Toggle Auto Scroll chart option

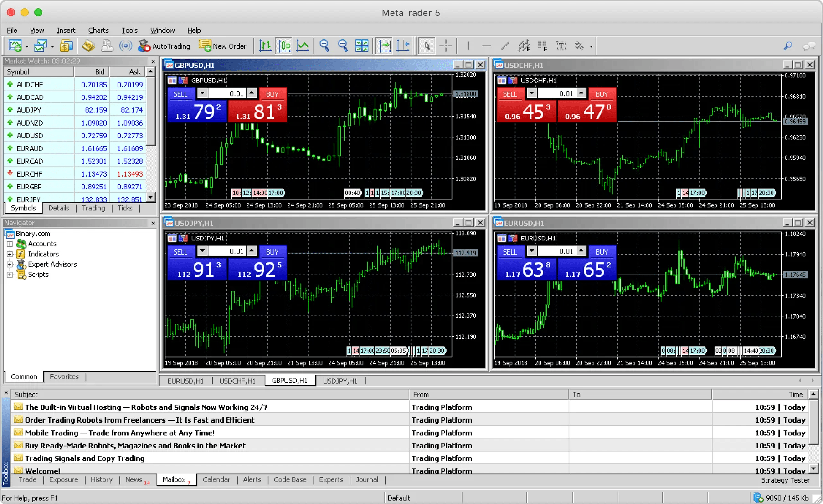click(385, 46)
